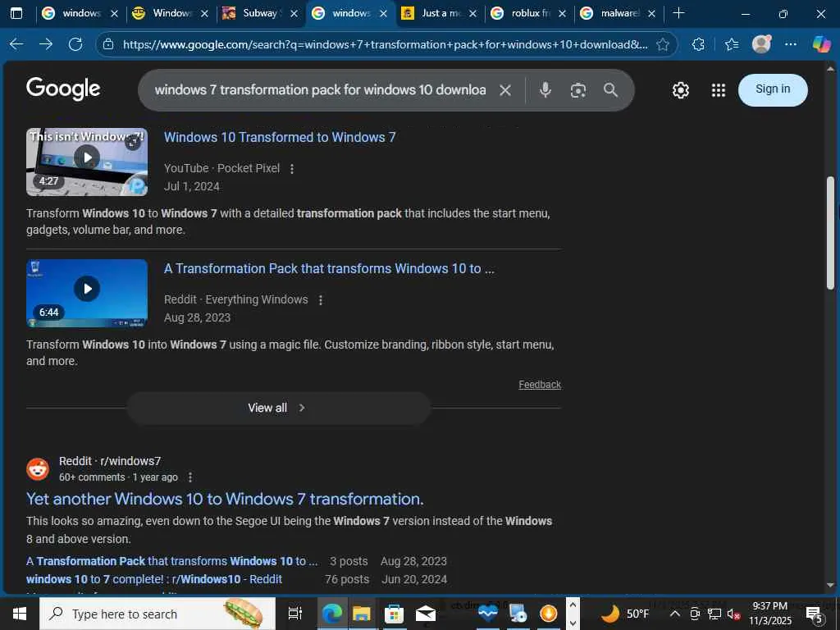Image resolution: width=840 pixels, height=630 pixels.
Task: Open the Edge profile avatar
Action: (x=761, y=44)
